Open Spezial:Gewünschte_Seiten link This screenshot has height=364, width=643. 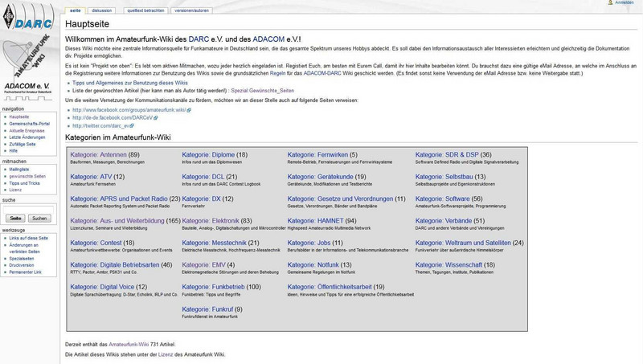[263, 91]
